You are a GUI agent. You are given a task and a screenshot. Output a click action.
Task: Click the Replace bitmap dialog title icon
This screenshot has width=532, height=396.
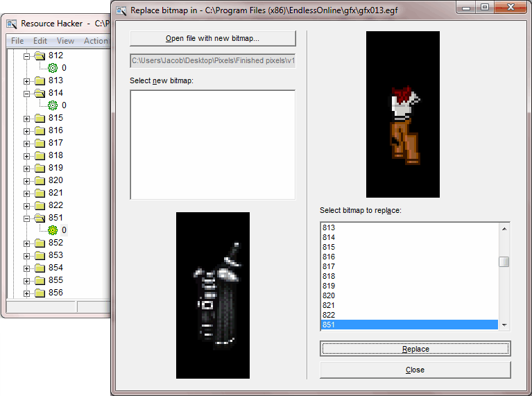[x=121, y=10]
